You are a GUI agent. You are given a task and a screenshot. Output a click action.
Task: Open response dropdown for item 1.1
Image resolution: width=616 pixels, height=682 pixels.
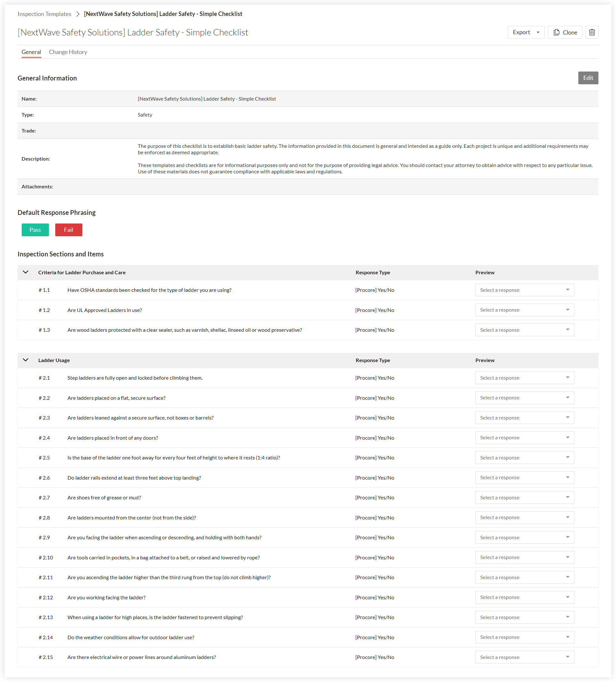click(x=524, y=290)
